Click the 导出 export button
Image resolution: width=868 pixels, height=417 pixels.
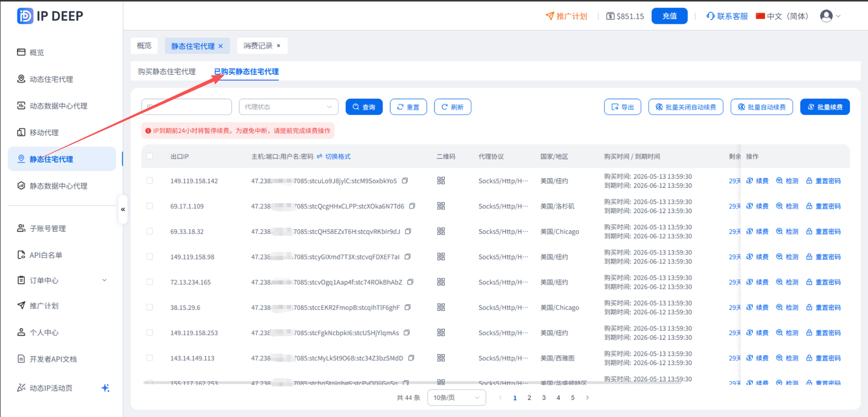point(623,107)
